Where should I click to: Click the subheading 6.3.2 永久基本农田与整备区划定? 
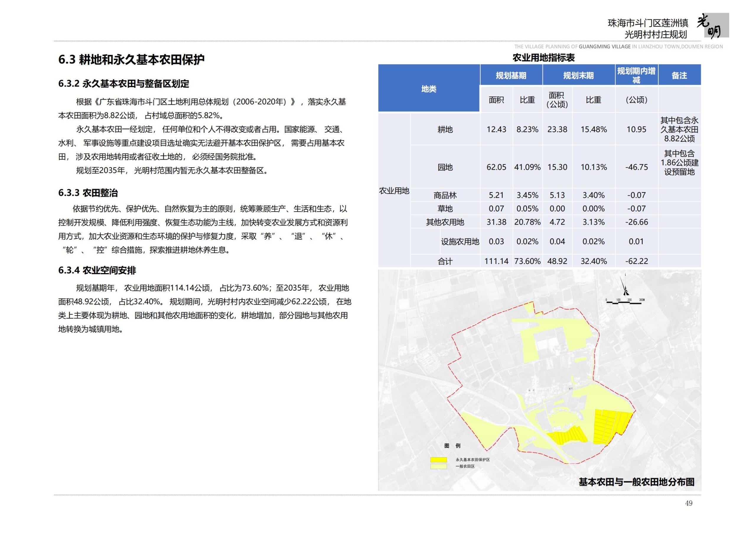click(123, 84)
